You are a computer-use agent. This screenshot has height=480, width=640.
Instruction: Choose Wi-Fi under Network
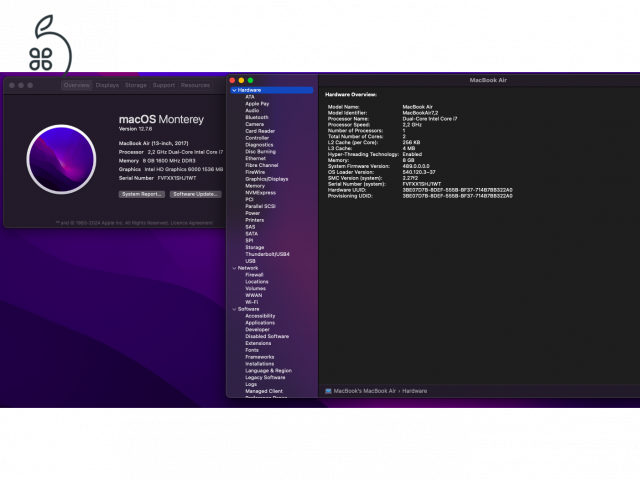pos(251,302)
